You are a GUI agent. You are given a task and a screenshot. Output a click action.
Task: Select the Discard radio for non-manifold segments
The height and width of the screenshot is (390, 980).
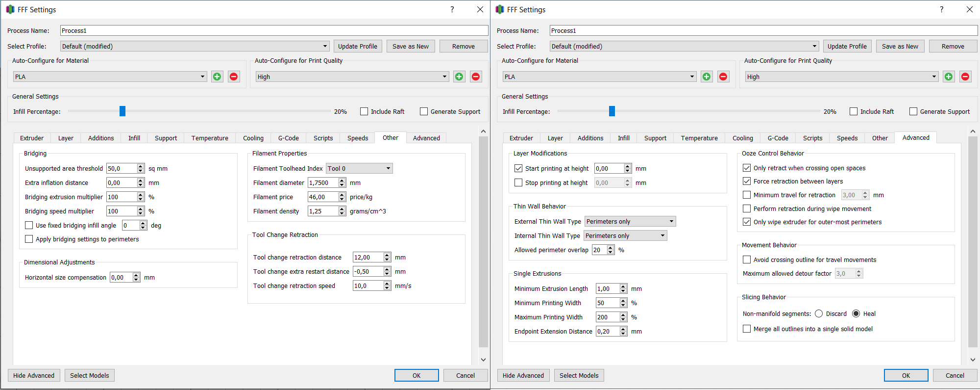click(x=819, y=313)
